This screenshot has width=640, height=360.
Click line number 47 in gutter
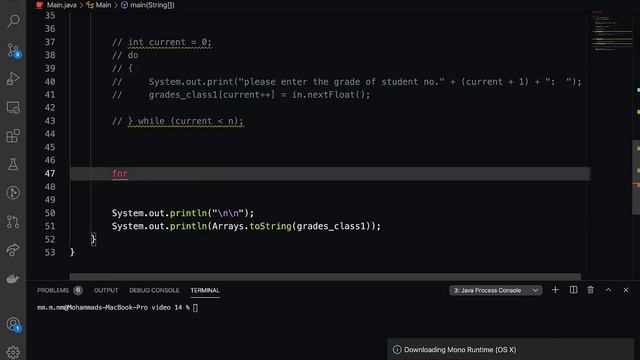pyautogui.click(x=50, y=173)
